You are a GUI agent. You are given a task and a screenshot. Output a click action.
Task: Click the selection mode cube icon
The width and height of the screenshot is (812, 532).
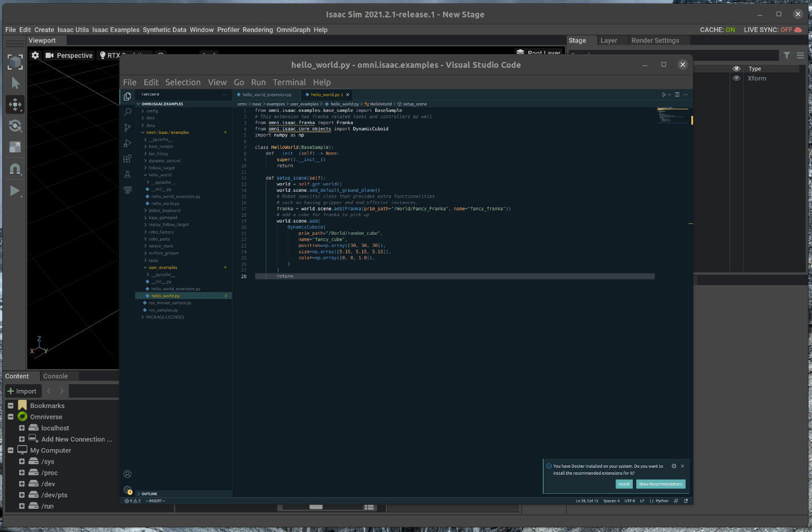(15, 61)
